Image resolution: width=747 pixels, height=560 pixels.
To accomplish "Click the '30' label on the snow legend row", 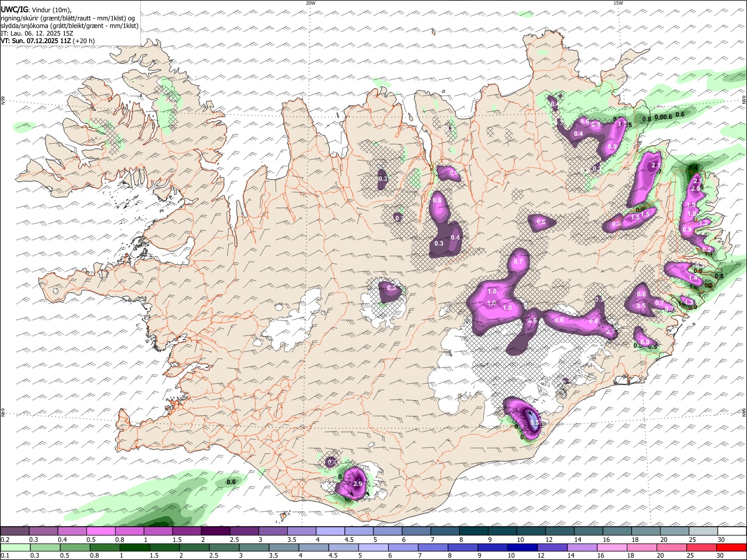I will pyautogui.click(x=721, y=540).
